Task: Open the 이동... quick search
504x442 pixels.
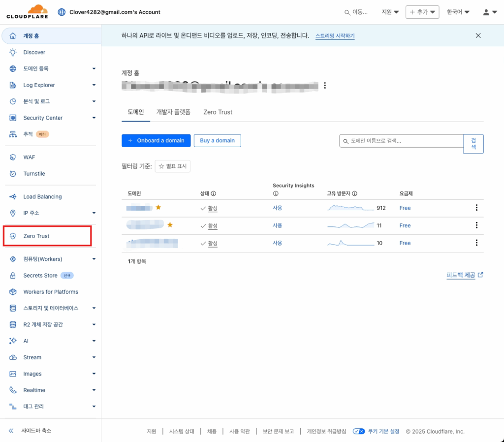Action: point(356,12)
